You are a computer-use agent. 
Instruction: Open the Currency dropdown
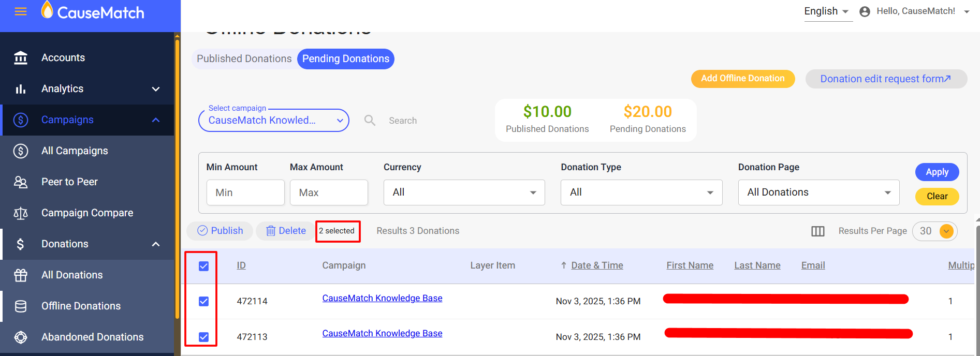(x=464, y=192)
